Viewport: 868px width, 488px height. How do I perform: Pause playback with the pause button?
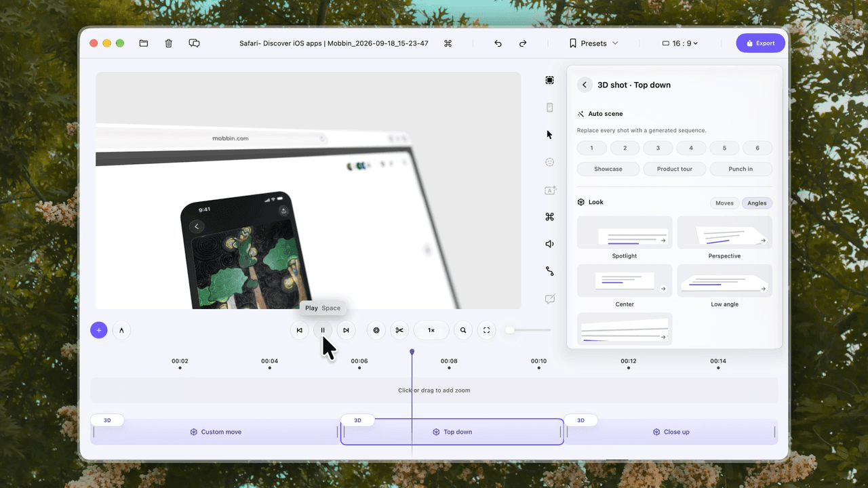(x=323, y=330)
